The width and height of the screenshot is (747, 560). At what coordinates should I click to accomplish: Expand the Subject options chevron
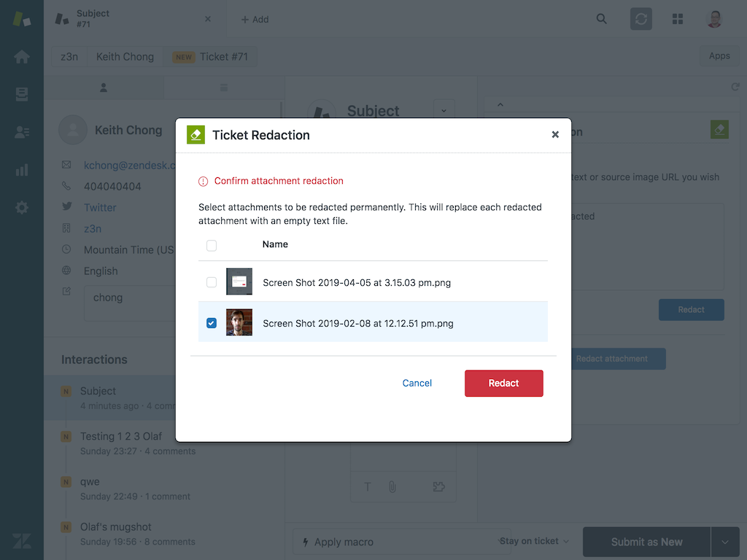click(444, 111)
